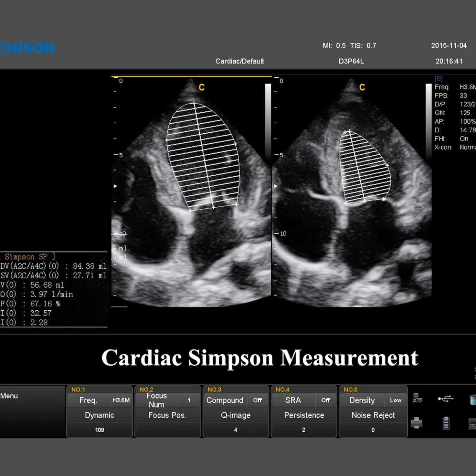Click the network disconnected status icon
The height and width of the screenshot is (476, 476).
[417, 398]
